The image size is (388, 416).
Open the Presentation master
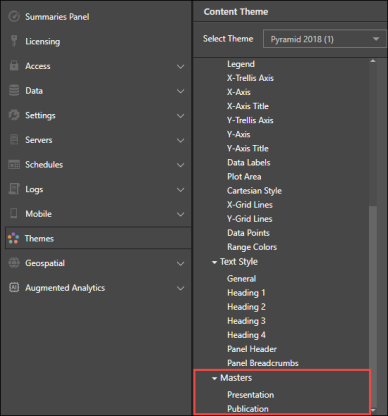251,395
